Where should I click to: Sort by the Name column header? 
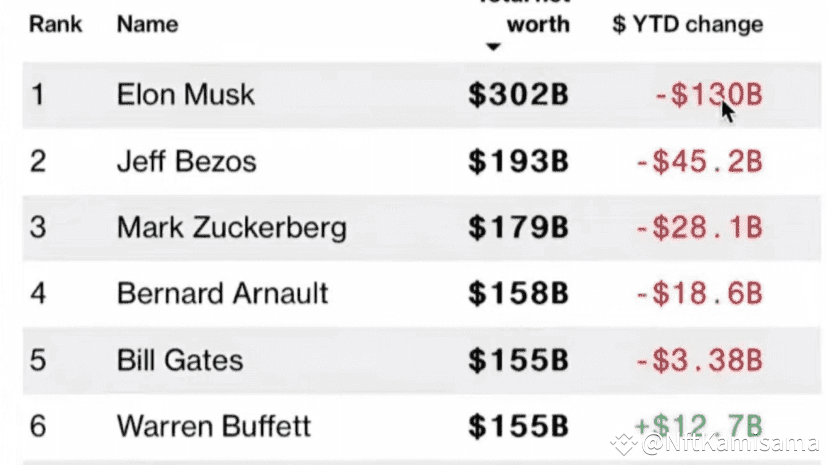(148, 24)
